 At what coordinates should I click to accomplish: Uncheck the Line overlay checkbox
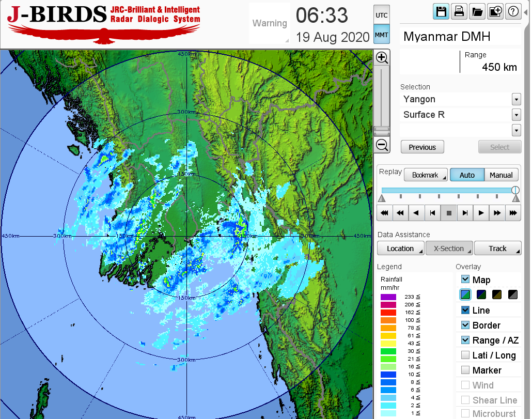click(465, 310)
